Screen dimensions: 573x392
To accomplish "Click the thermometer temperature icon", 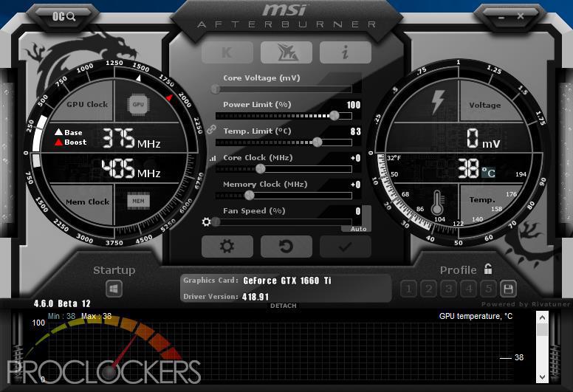I will point(437,203).
